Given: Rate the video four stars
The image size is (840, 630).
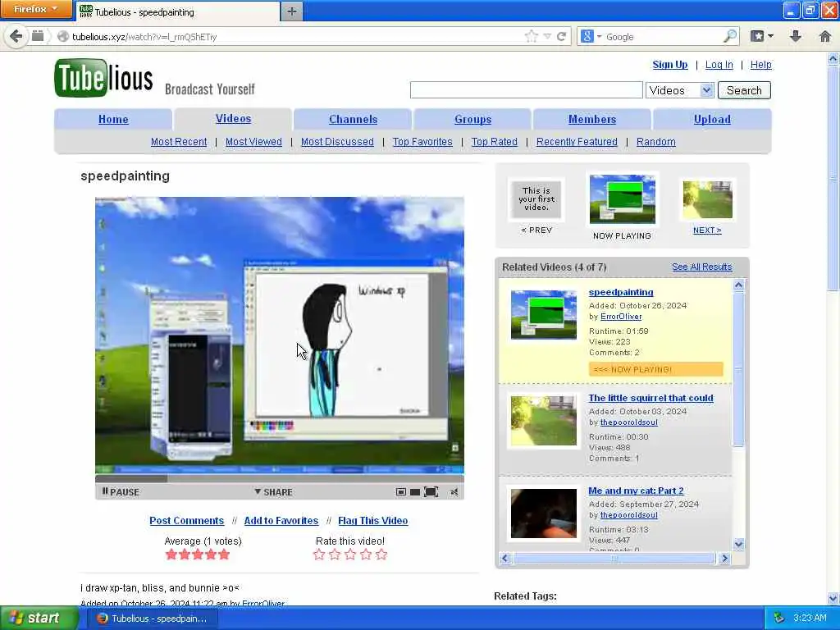Looking at the screenshot, I should coord(366,555).
